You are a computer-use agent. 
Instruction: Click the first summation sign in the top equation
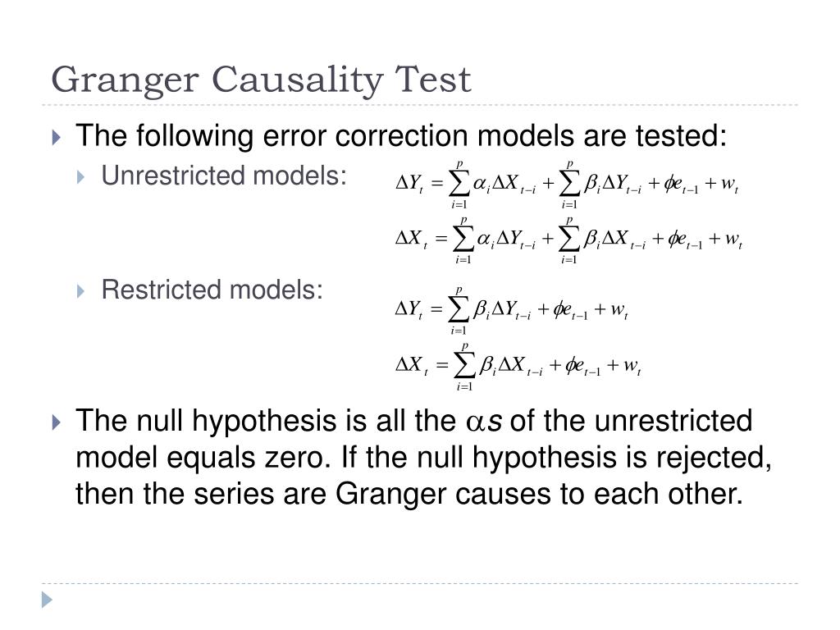tap(459, 185)
